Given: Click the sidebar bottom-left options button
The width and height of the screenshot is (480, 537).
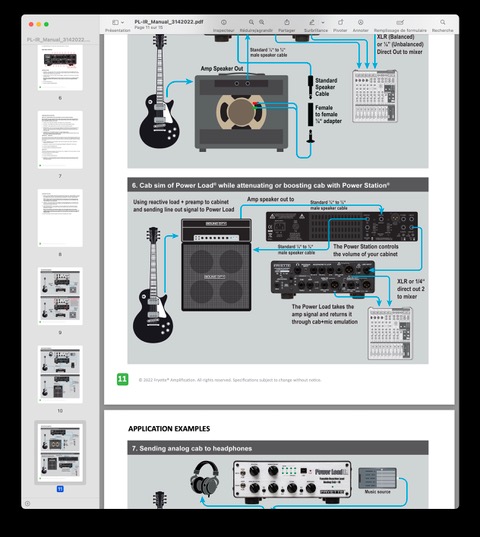Looking at the screenshot, I should [x=27, y=503].
